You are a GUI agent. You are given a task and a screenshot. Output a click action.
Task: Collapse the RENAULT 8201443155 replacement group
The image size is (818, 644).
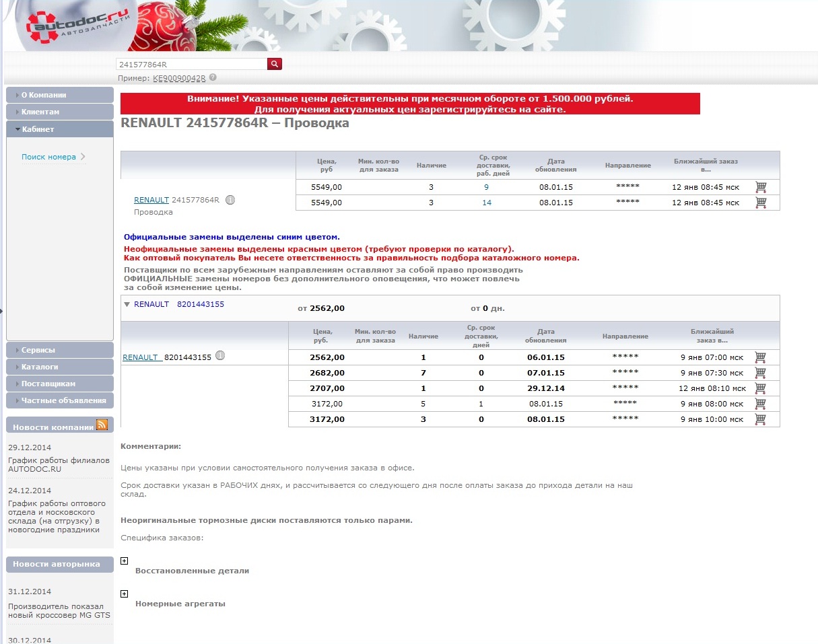point(127,304)
